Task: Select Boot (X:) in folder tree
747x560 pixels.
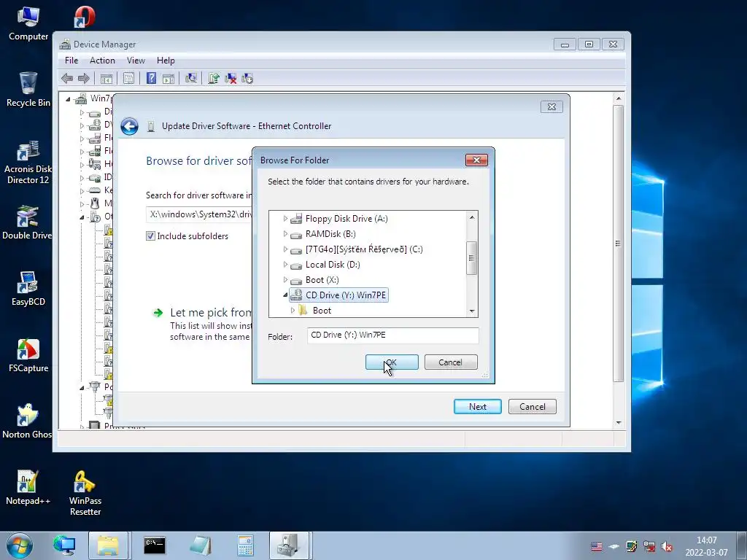Action: [x=322, y=280]
